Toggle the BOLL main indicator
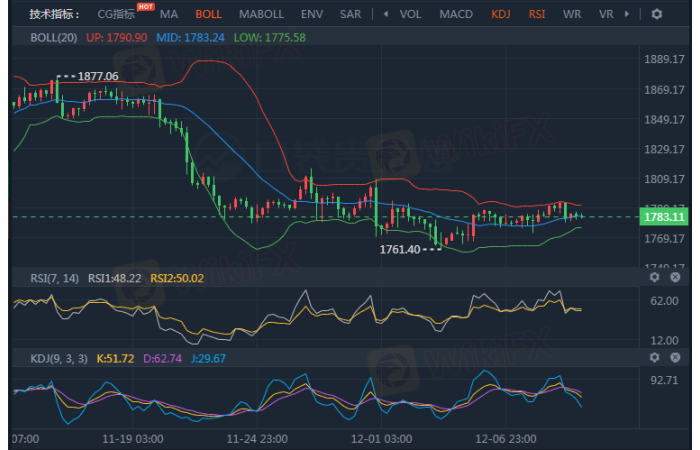This screenshot has height=450, width=700. click(209, 15)
